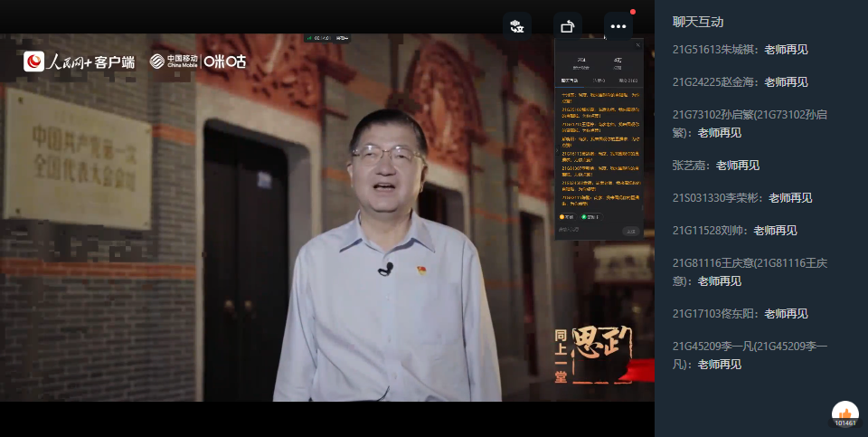The width and height of the screenshot is (868, 437).
Task: Click the translation/subtitle icon above the video
Action: (517, 26)
